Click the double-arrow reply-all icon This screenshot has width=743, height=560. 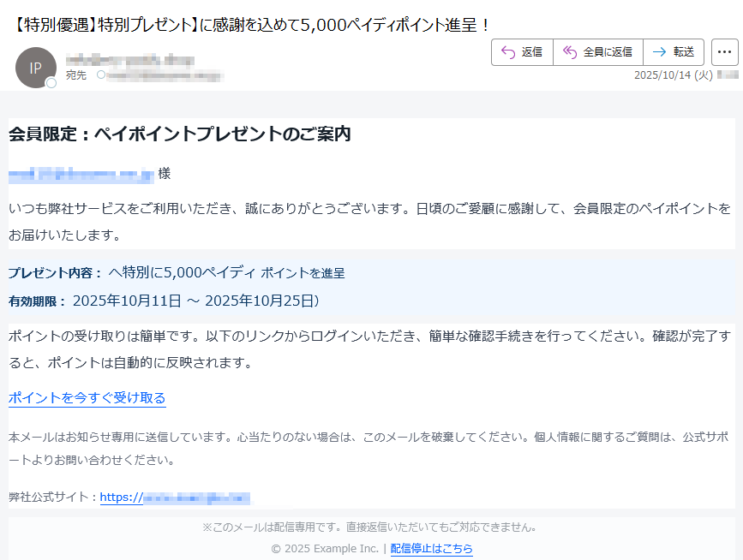coord(568,51)
